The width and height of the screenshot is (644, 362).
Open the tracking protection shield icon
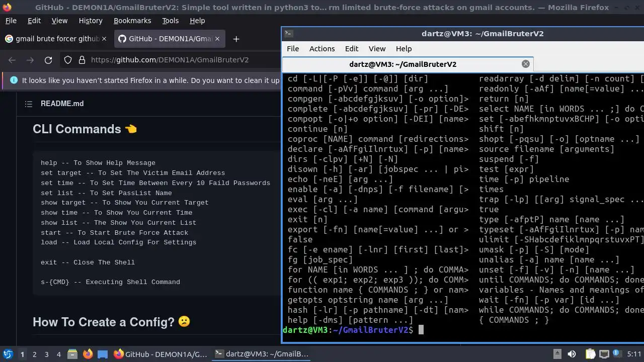68,60
